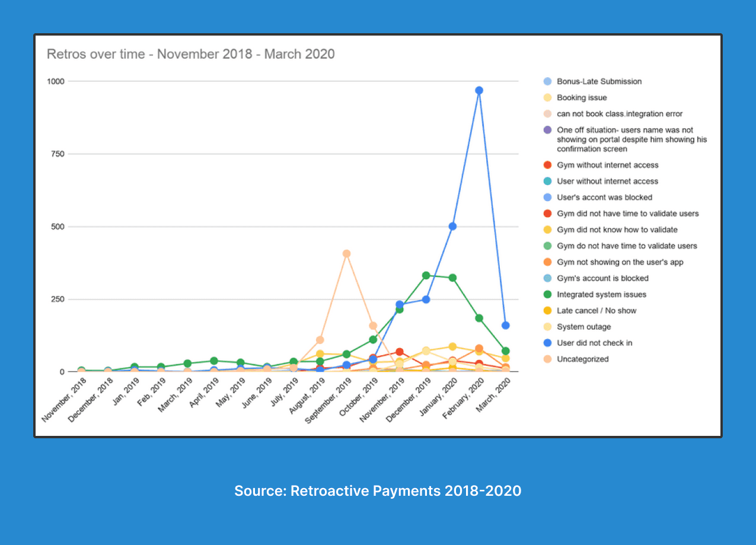Screen dimensions: 756x545
Task: Select legend label 'Gym do not have time to validate users'
Action: [x=627, y=246]
